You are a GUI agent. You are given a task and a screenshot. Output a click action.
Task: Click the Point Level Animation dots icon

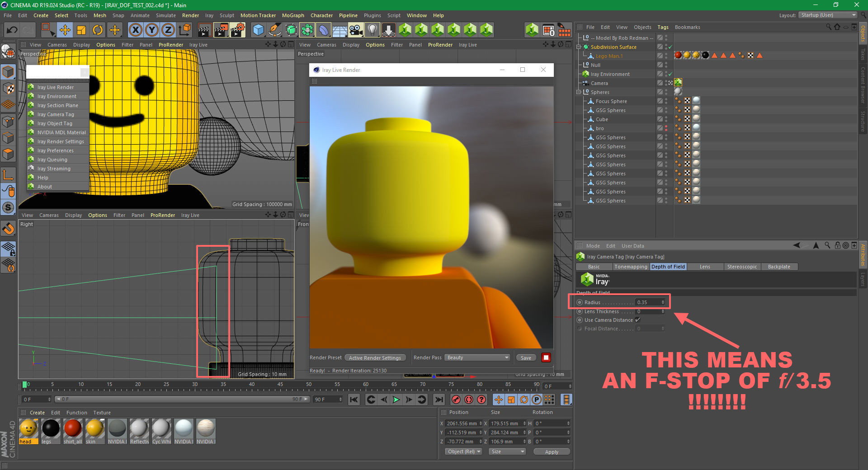[x=549, y=399]
